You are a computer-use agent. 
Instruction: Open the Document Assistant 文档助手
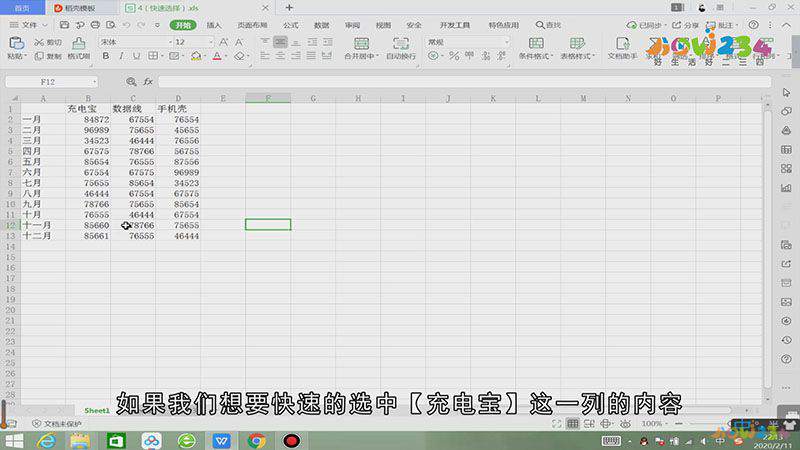tap(622, 48)
